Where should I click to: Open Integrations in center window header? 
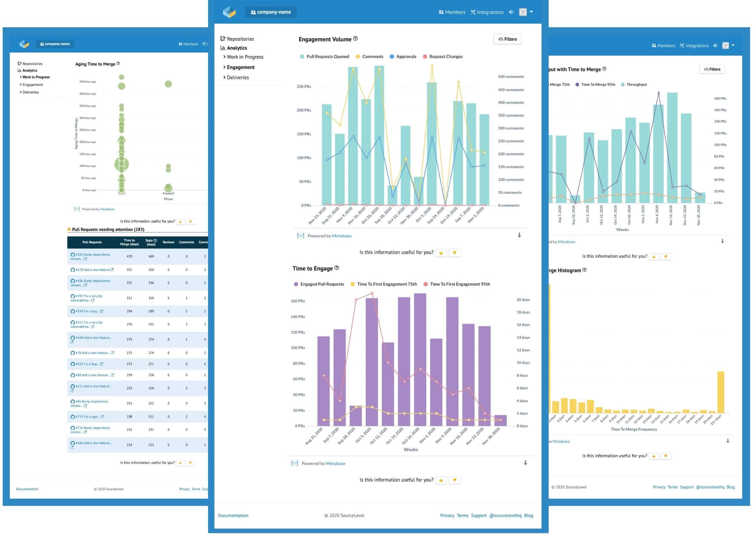[487, 12]
